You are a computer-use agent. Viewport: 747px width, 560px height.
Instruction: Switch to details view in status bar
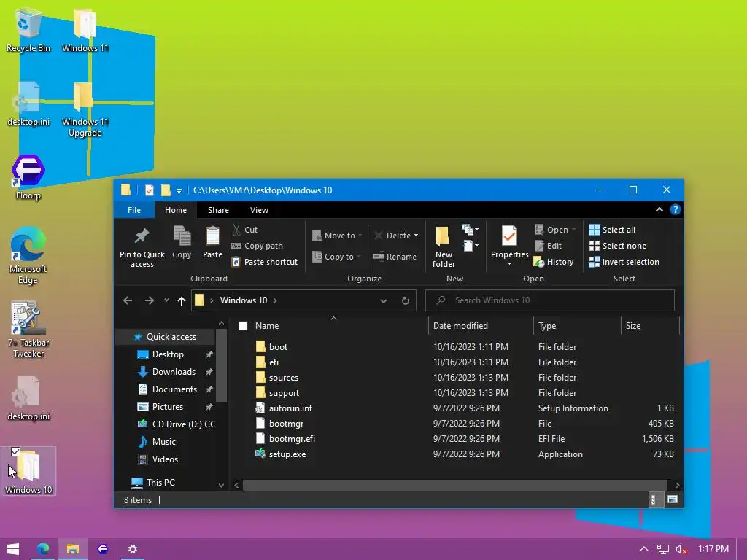coord(654,499)
